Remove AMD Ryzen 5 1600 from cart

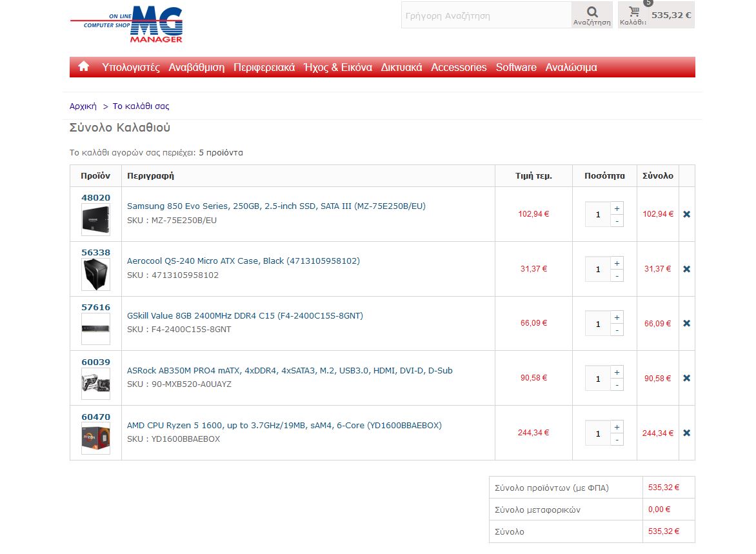(x=686, y=433)
